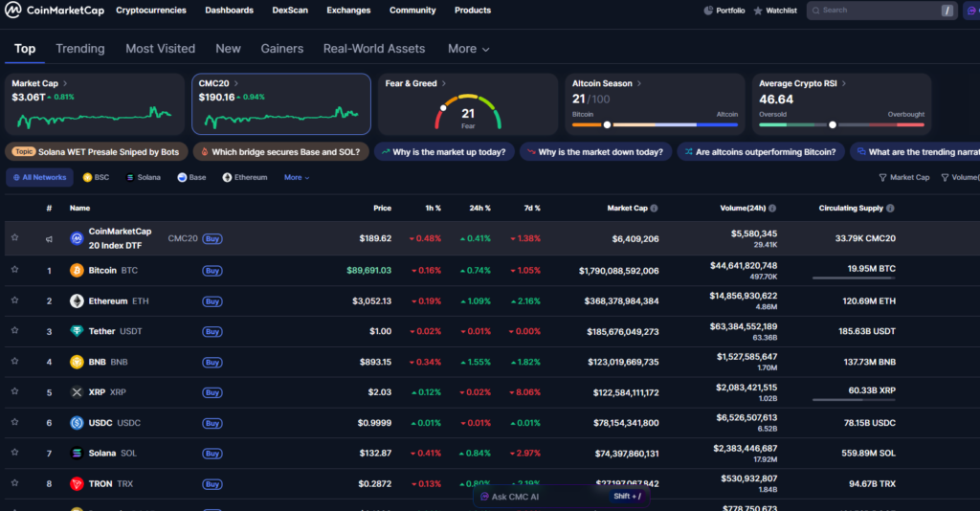The image size is (980, 511).
Task: Click the Buy button for BNB
Action: click(x=212, y=363)
